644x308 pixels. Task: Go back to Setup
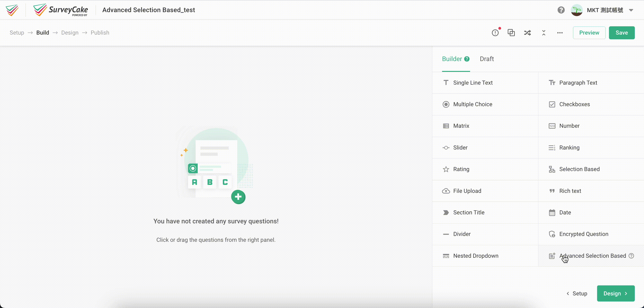pos(577,293)
